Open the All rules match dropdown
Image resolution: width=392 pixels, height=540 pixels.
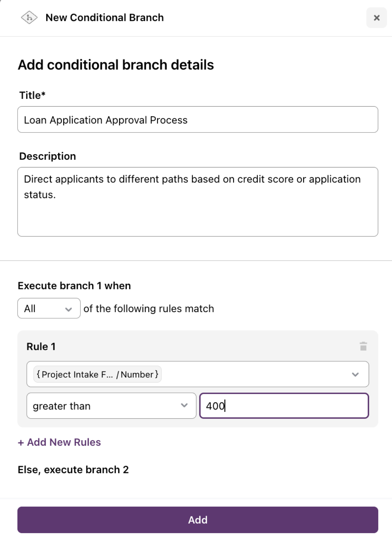tap(49, 308)
